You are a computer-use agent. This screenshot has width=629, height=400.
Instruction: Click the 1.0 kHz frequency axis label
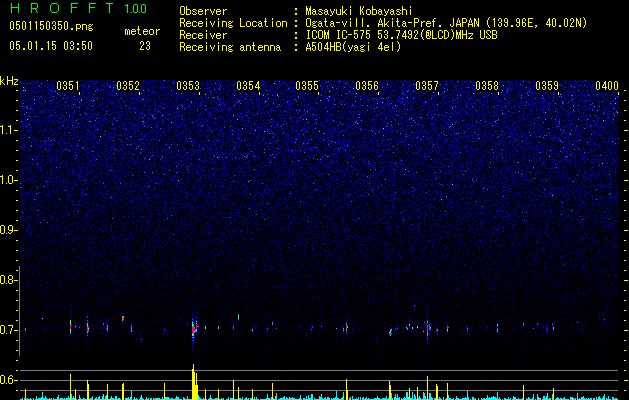click(x=7, y=180)
